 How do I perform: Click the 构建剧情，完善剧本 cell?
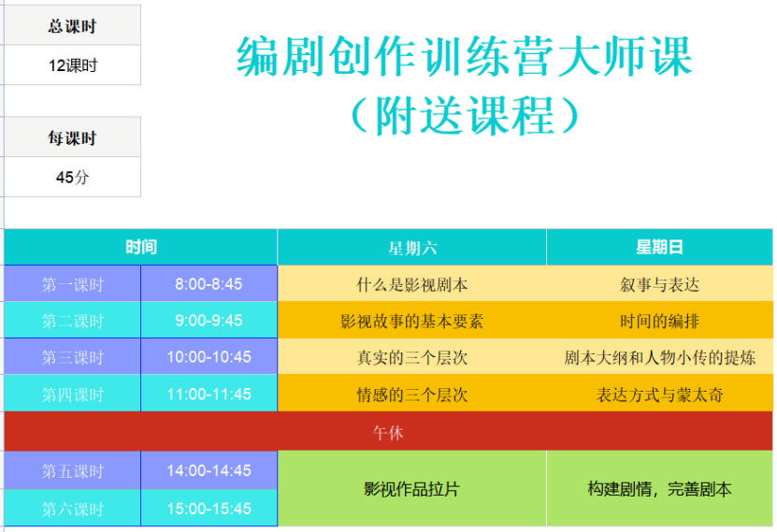tap(659, 489)
